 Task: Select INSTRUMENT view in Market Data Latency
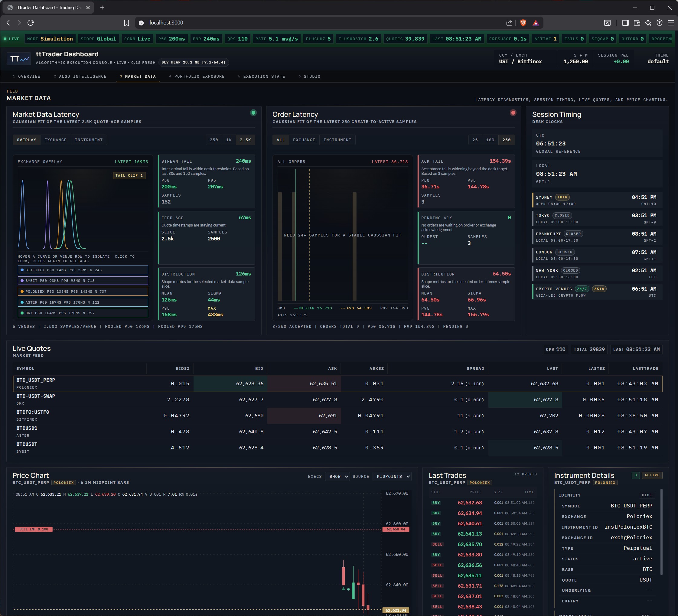(89, 140)
